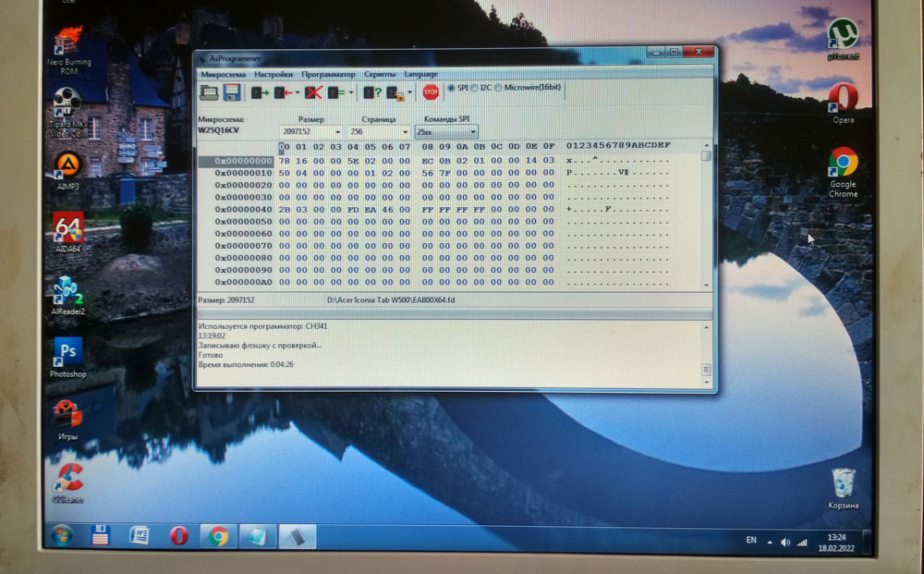Click the light-blue window icon in the taskbar
The width and height of the screenshot is (924, 574).
click(x=258, y=536)
